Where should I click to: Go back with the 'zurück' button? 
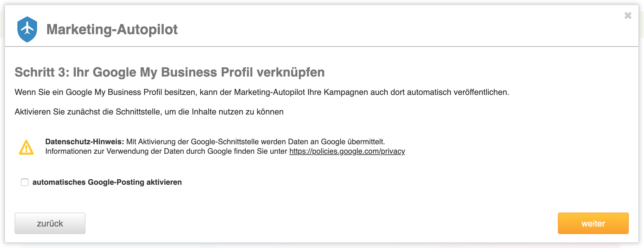pos(50,223)
